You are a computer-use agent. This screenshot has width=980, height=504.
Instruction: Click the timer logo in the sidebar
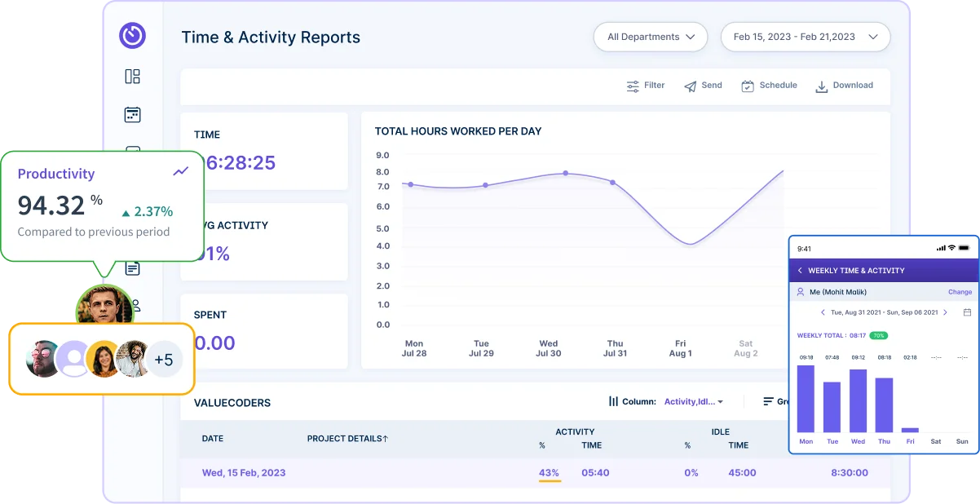click(132, 35)
